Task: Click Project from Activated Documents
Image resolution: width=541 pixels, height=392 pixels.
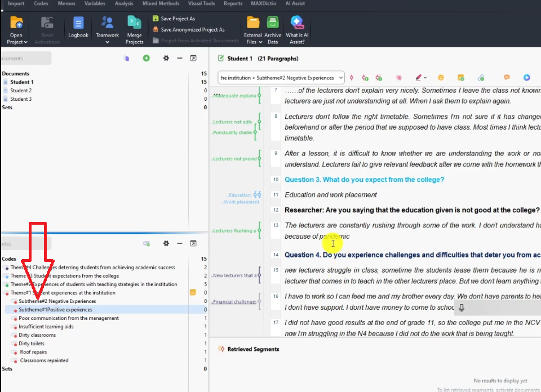Action: click(x=196, y=41)
